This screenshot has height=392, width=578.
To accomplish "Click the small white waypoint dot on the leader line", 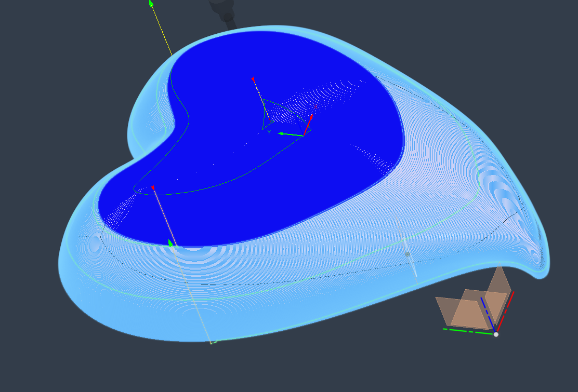I will [x=408, y=254].
